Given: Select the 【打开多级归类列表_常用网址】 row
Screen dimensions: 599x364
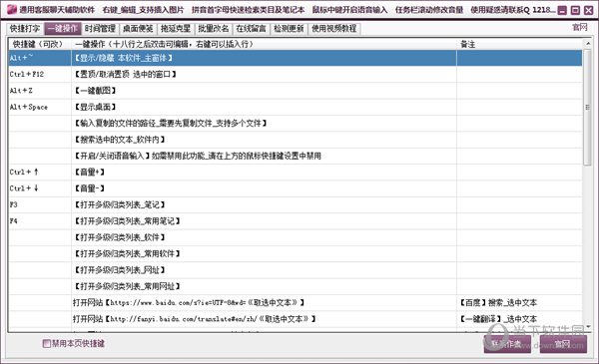Looking at the screenshot, I should [296, 286].
